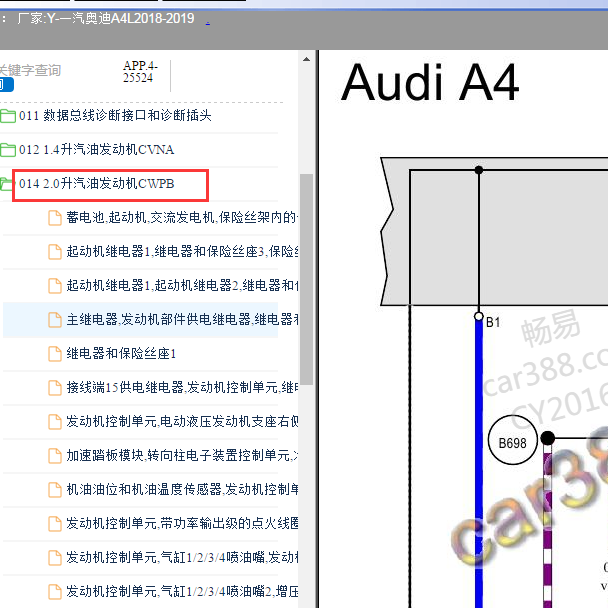
Task: Click the small link after the manufacturer title
Action: click(x=208, y=23)
